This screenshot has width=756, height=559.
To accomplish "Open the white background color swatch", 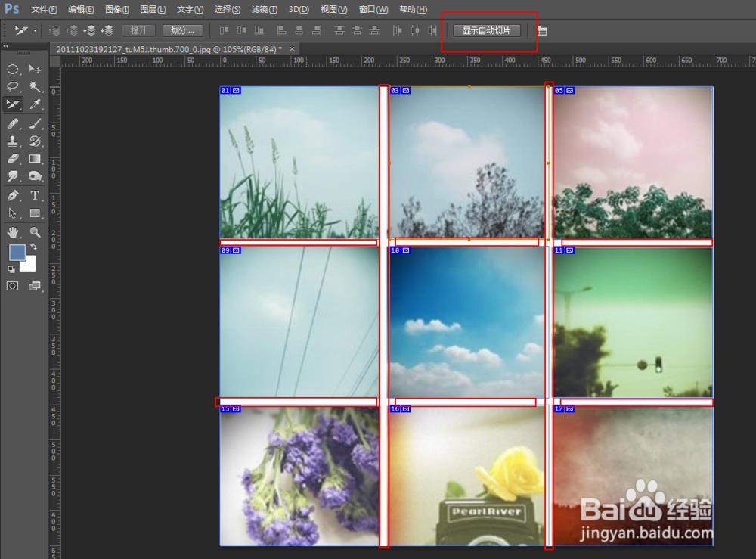I will (x=29, y=266).
